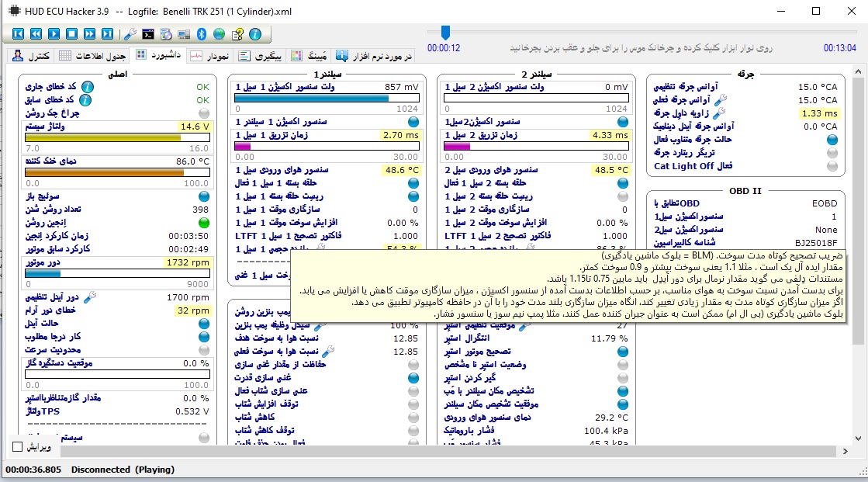868x482 pixels.
Task: Click info icon beside کد خطای جاری
Action: (88, 87)
